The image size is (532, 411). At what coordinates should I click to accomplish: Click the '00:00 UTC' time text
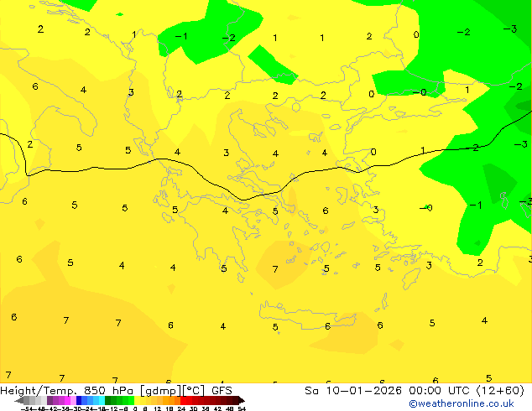click(x=441, y=391)
